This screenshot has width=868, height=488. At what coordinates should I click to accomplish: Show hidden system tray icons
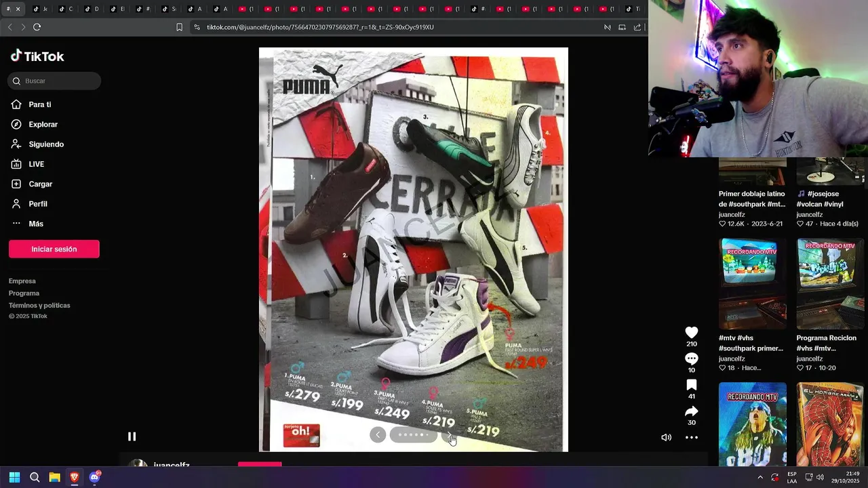pyautogui.click(x=759, y=478)
